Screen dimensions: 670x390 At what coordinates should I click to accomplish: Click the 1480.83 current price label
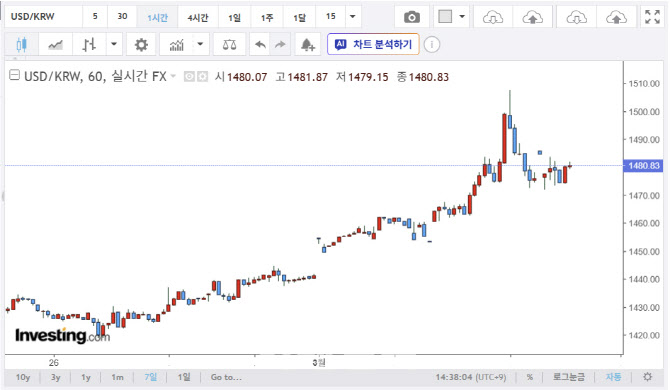point(644,166)
